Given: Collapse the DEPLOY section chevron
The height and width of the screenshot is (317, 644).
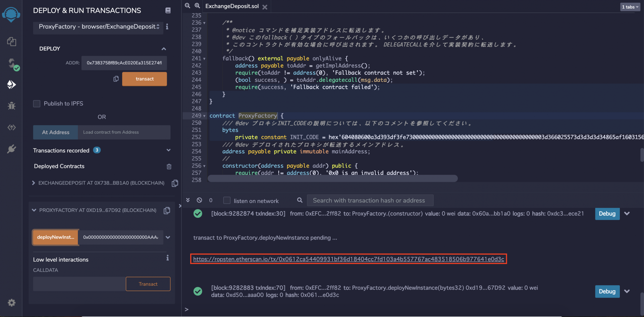Looking at the screenshot, I should coord(164,49).
